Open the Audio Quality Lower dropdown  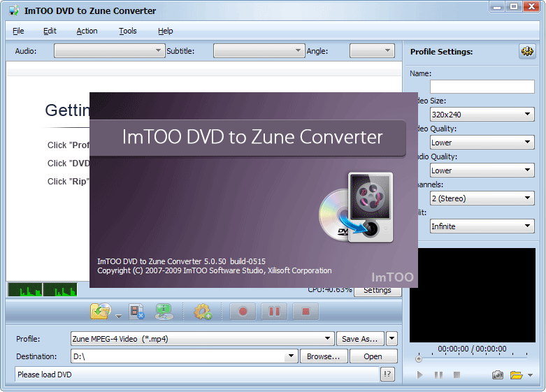point(482,170)
